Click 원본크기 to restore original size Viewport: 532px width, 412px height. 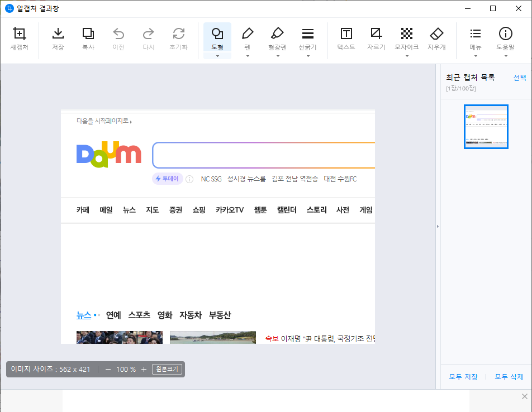167,369
